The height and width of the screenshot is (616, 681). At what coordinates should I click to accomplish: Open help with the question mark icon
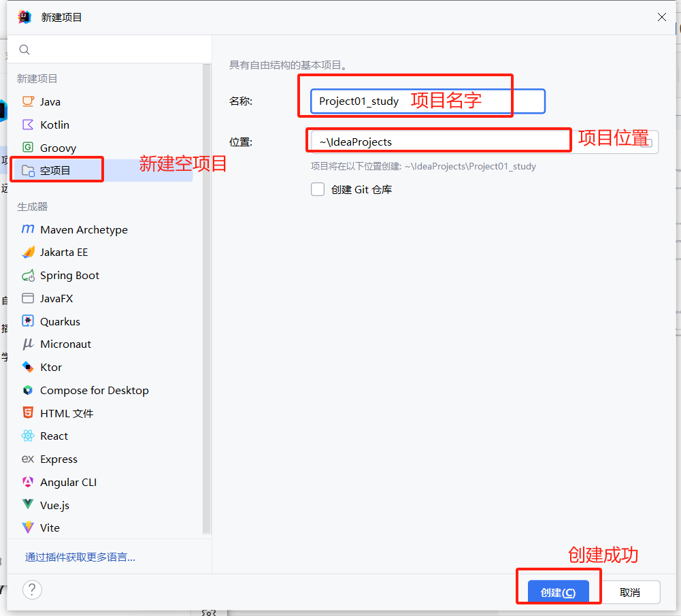pos(32,590)
